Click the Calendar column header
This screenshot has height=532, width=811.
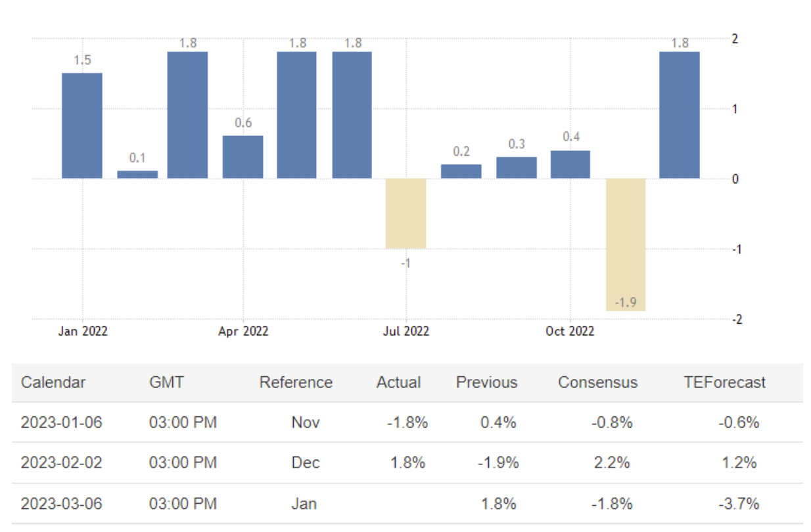pyautogui.click(x=53, y=382)
